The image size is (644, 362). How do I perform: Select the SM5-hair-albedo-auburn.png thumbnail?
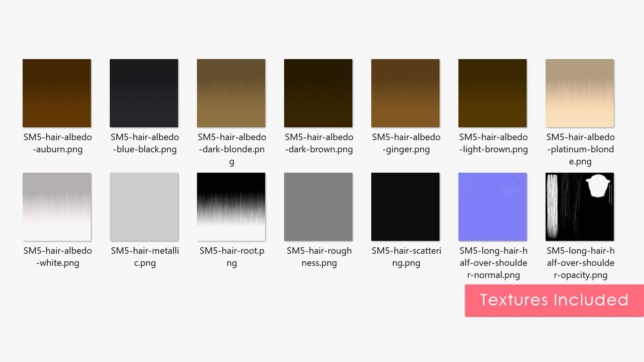tap(57, 93)
